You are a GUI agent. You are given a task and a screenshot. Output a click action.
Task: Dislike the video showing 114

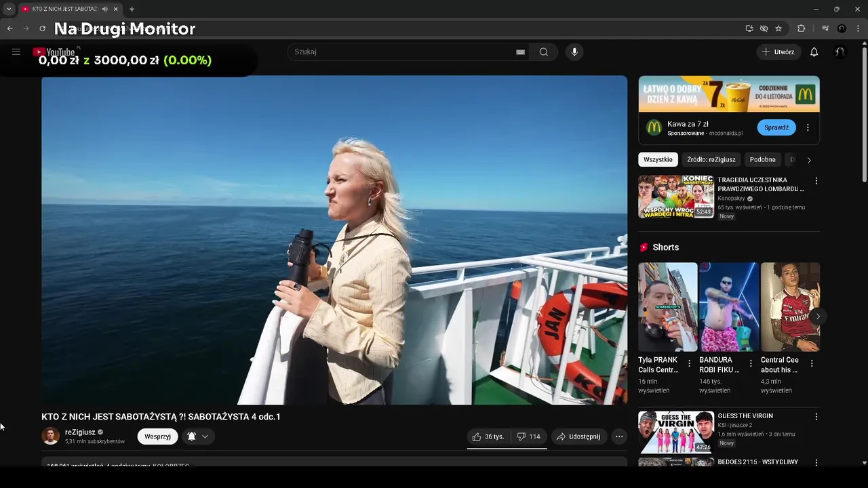point(528,436)
